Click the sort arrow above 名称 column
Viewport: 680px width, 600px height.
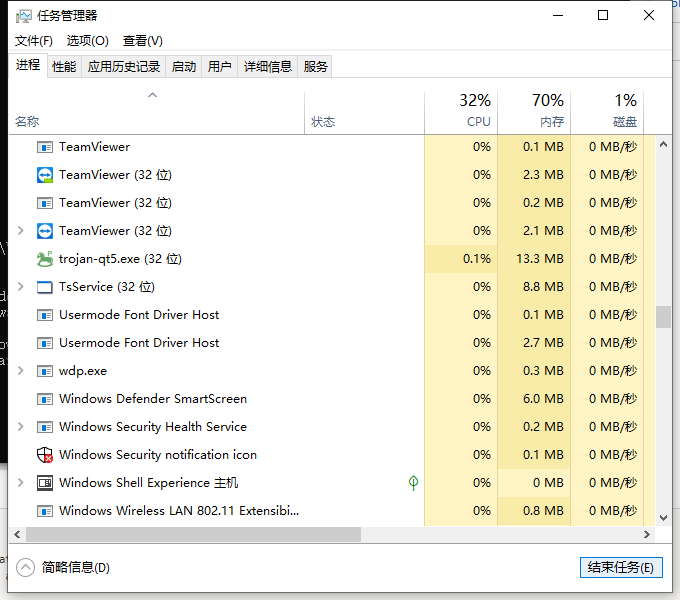point(152,95)
